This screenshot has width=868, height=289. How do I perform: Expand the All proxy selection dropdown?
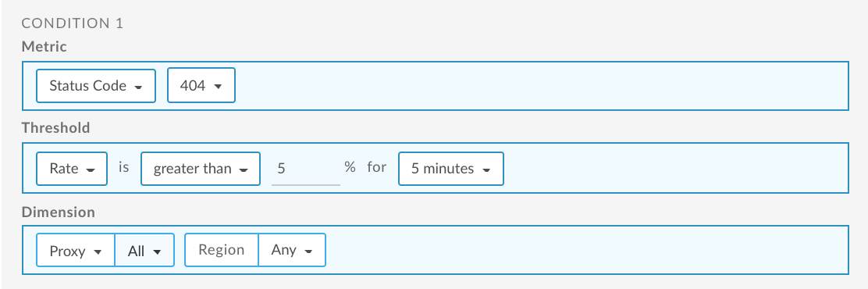coord(144,250)
